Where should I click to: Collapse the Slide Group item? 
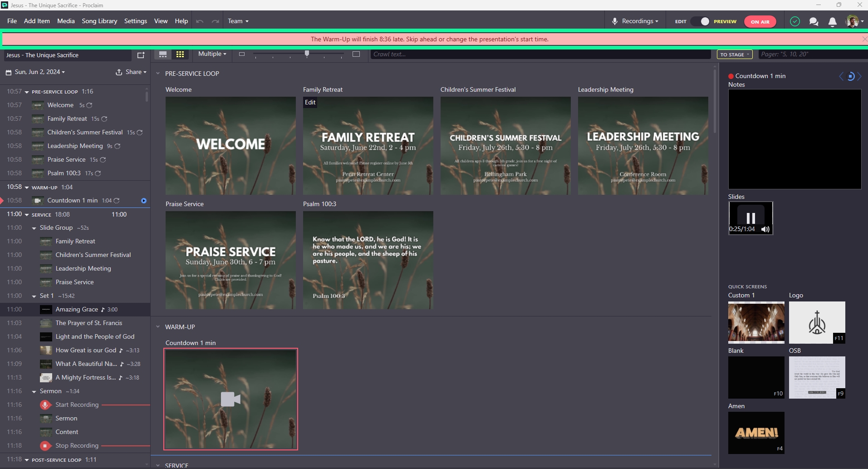click(x=34, y=228)
